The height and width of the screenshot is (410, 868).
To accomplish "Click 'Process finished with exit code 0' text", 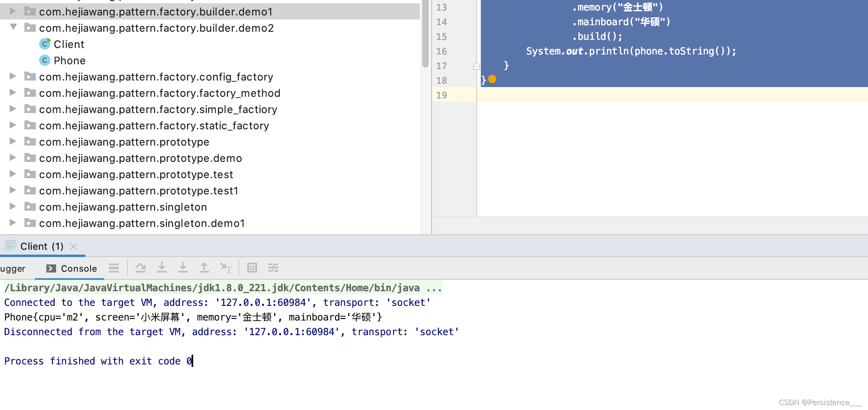I will pos(98,361).
